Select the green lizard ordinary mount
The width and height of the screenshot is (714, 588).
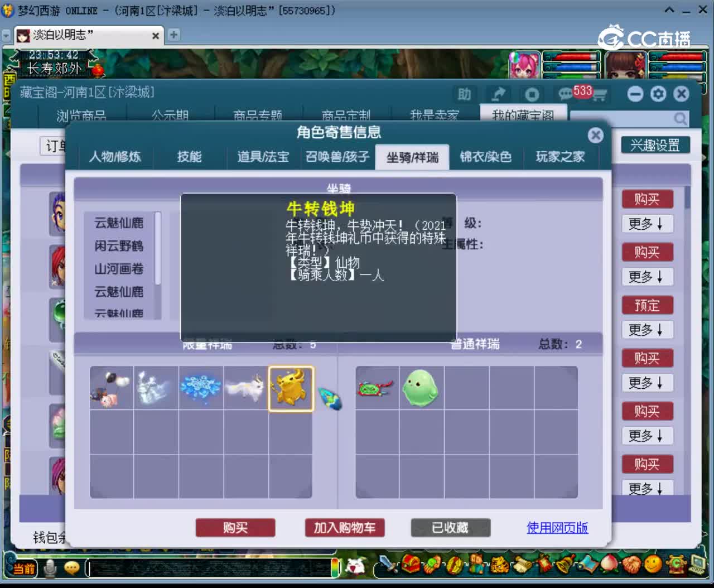click(377, 388)
